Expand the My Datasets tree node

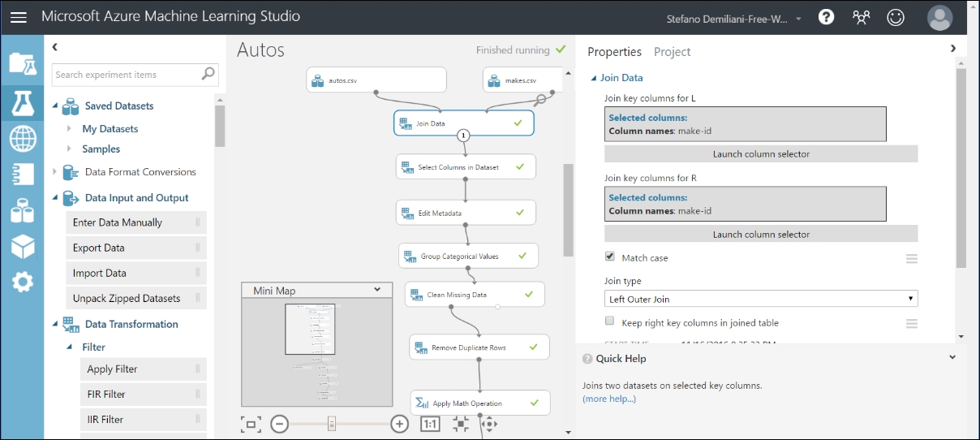click(70, 128)
